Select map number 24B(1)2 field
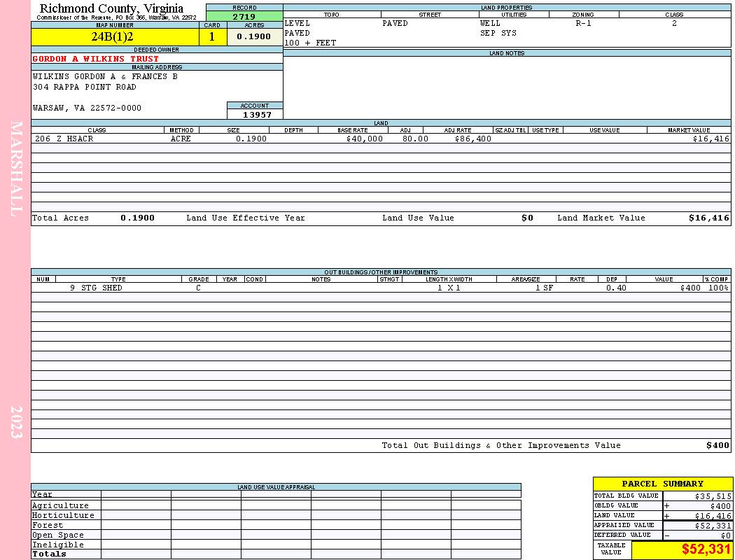735x560 pixels. (x=115, y=36)
